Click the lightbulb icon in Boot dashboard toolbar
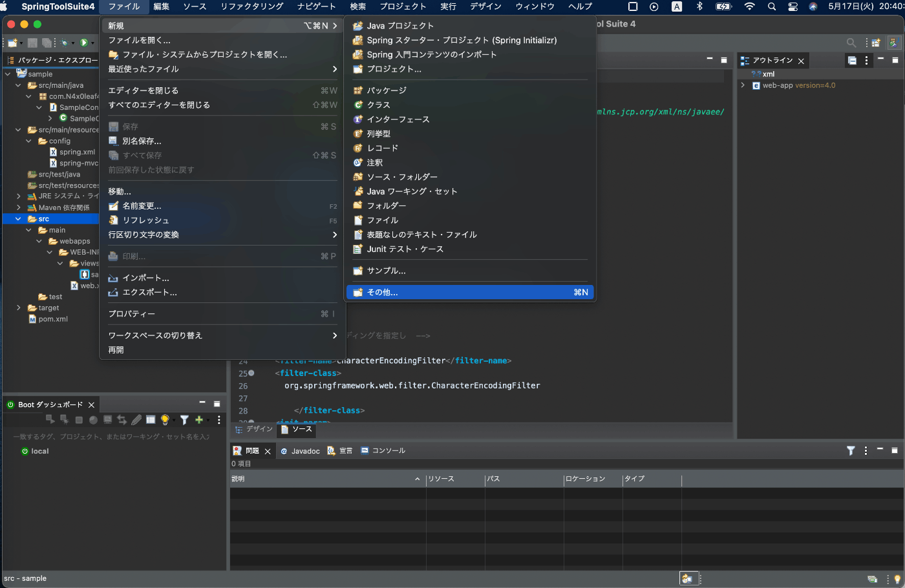Screen dimensions: 905x588 165,419
